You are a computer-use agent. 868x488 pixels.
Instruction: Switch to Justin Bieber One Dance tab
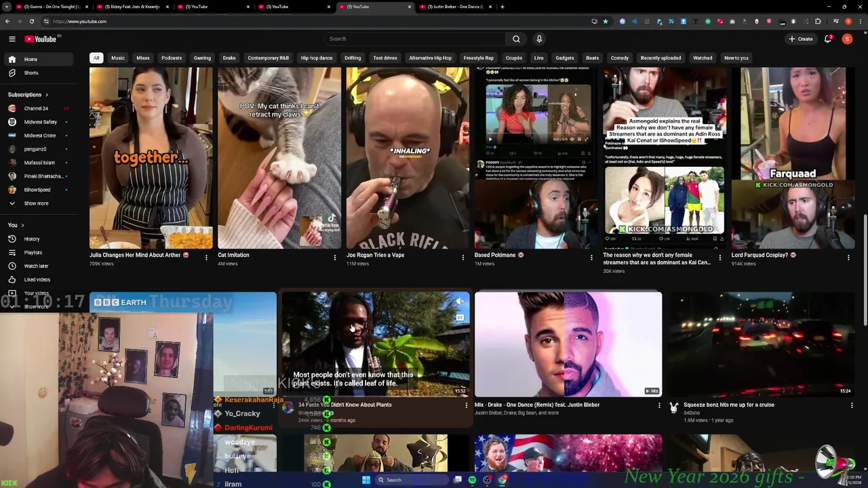[x=454, y=7]
